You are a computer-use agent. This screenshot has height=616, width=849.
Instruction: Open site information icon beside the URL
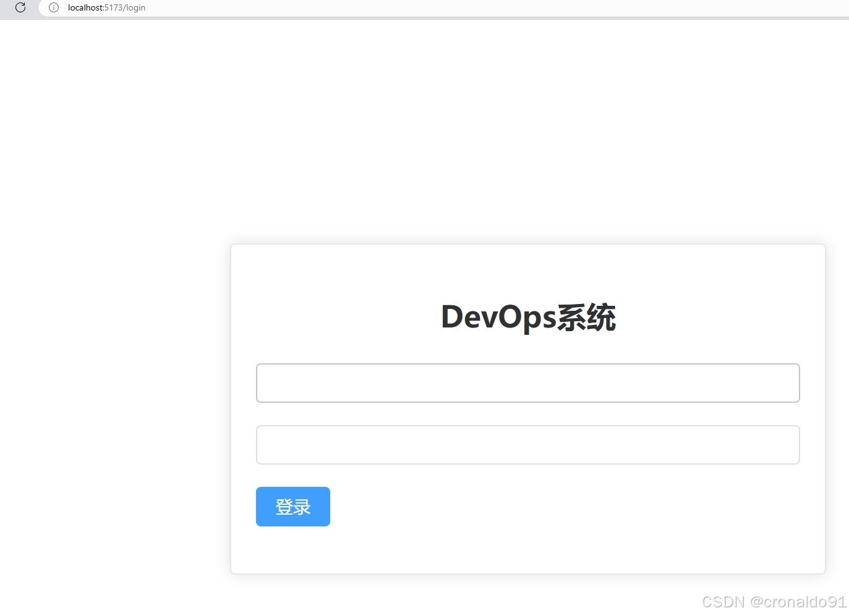click(54, 7)
